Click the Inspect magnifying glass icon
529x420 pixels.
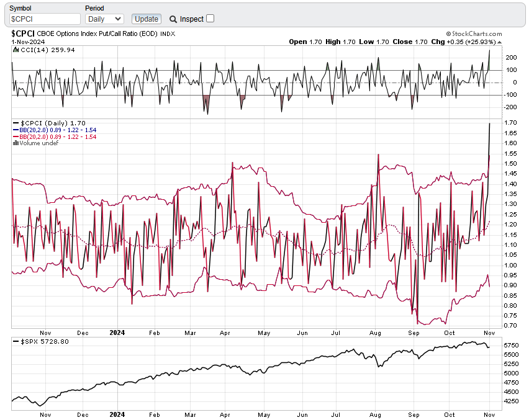tap(173, 19)
